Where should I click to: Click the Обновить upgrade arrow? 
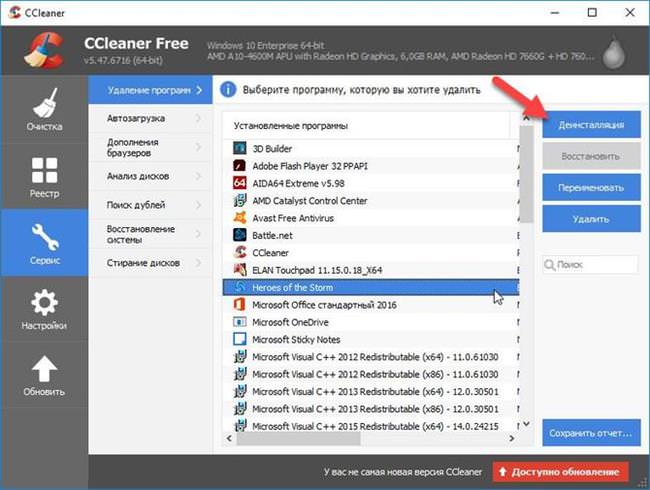(44, 375)
